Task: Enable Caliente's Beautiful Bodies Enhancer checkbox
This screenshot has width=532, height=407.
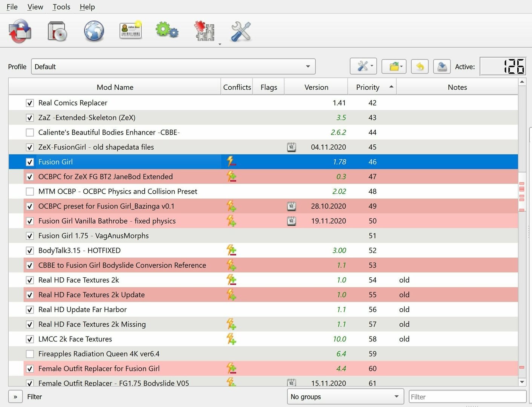Action: (x=30, y=132)
